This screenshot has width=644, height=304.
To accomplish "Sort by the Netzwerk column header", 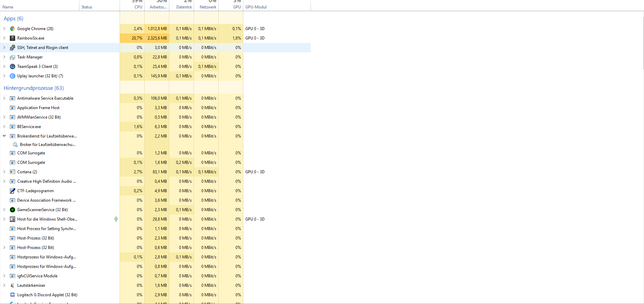I will pyautogui.click(x=206, y=6).
